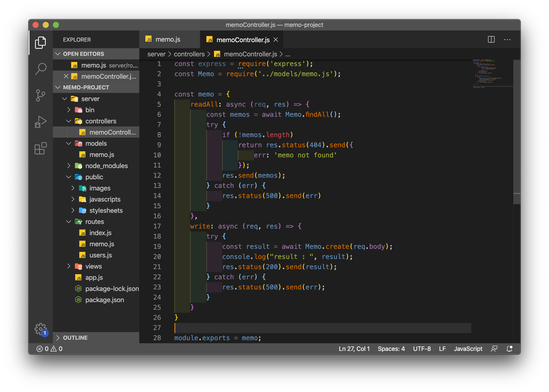Open the Source Control view
The image size is (549, 392).
41,95
